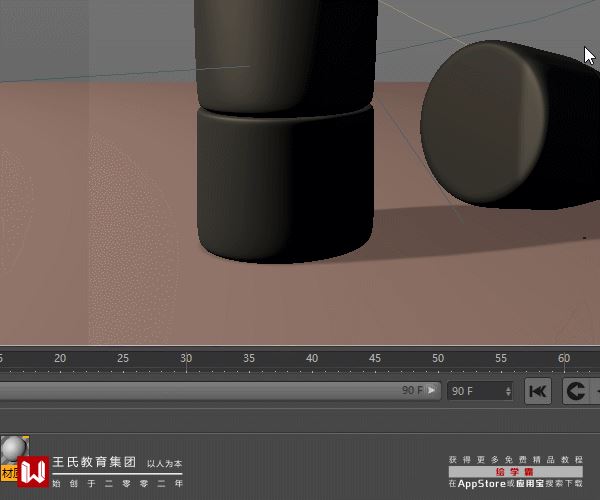This screenshot has width=600, height=500.
Task: Click the right arrow handle of preview range bar
Action: (x=432, y=390)
